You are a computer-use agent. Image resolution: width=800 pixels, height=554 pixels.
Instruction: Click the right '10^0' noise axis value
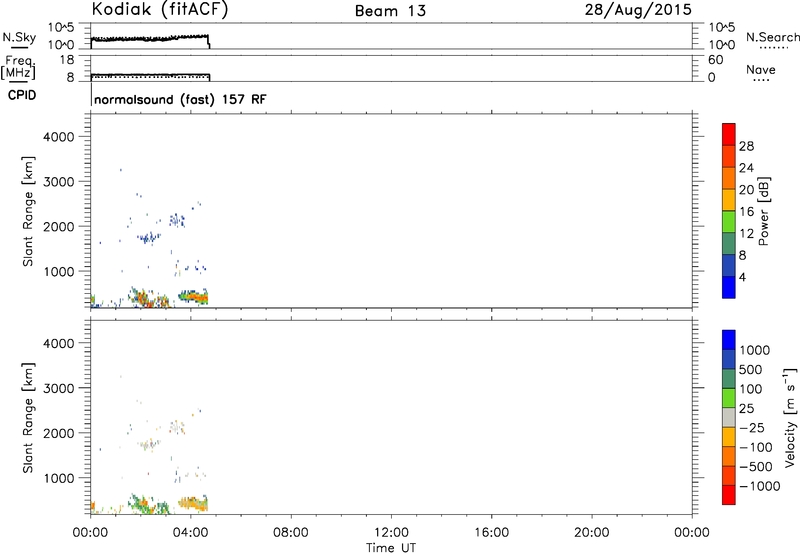coord(721,45)
